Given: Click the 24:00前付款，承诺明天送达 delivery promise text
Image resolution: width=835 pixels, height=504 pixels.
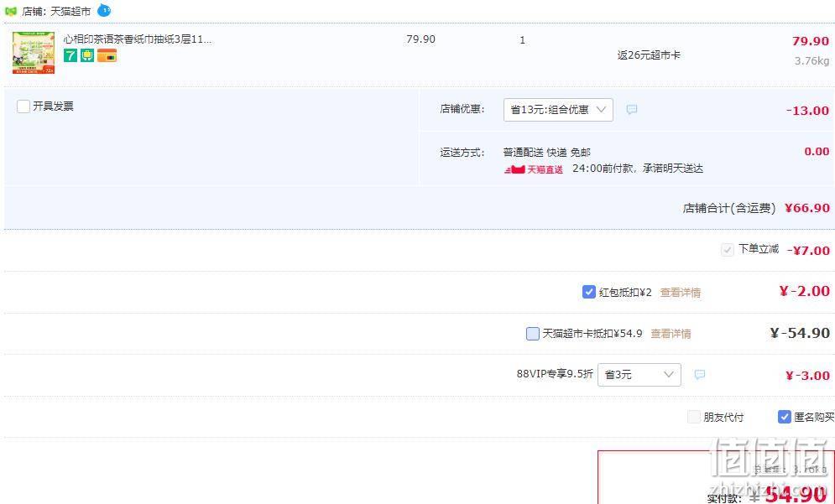Looking at the screenshot, I should click(x=638, y=169).
